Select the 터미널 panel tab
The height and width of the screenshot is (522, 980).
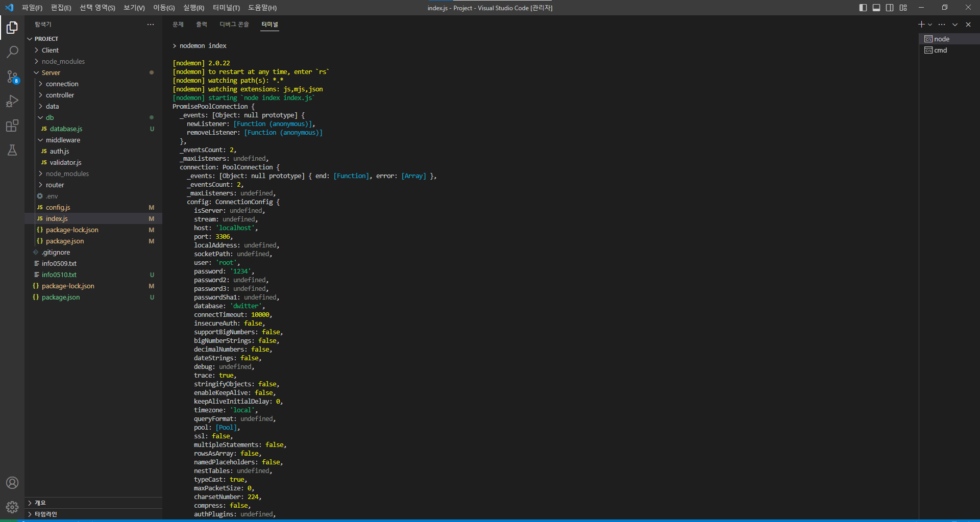(x=270, y=24)
